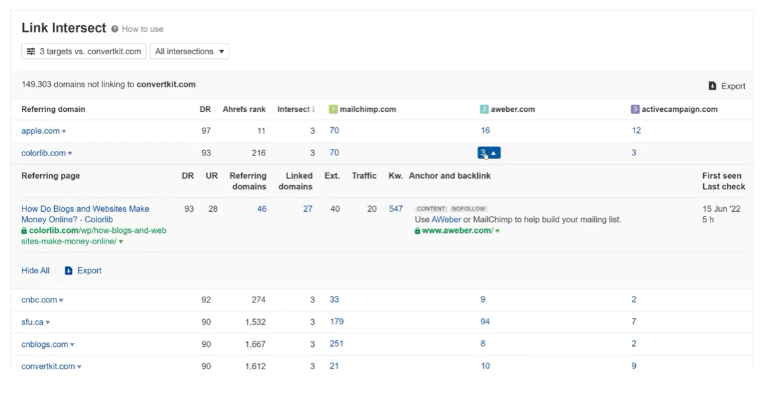Open the www.aweber.com backlink dropdown caret
Viewport: 769px width, 393px height.
[x=497, y=231]
